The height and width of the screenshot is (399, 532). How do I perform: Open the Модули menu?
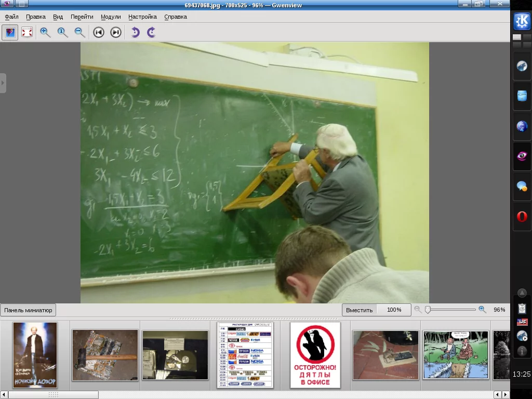point(111,17)
